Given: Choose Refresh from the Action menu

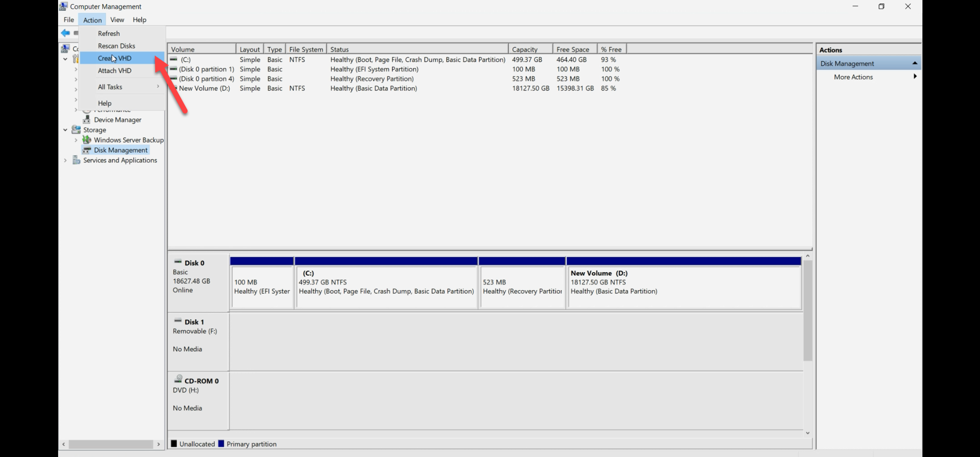Looking at the screenshot, I should (x=122, y=33).
